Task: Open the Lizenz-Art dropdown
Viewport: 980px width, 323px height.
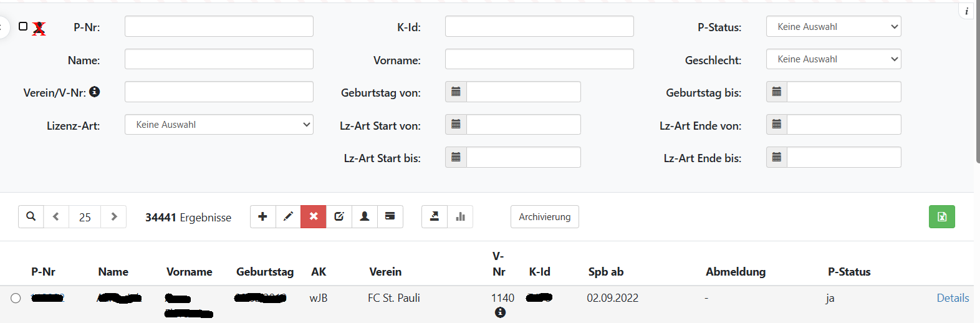Action: pos(219,125)
